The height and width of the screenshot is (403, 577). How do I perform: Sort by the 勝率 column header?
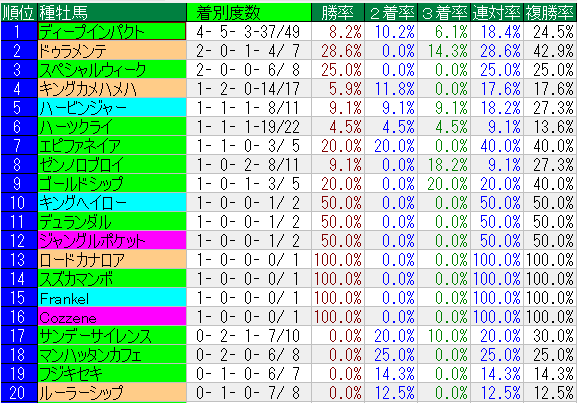click(x=337, y=13)
